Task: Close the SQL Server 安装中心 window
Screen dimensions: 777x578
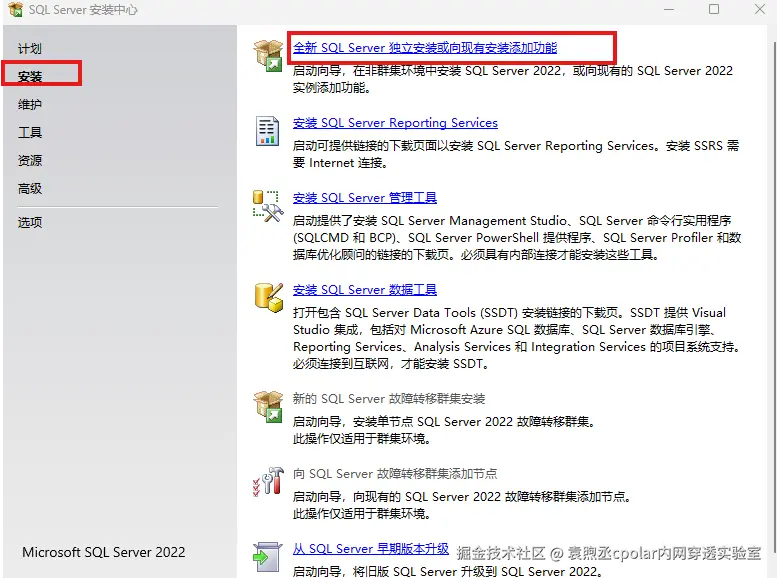Action: [760, 9]
